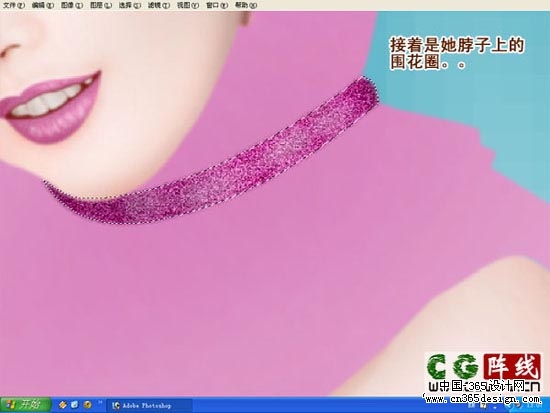Open the 视图 (View) menu
Viewport: 550px width, 413px height.
click(x=188, y=5)
